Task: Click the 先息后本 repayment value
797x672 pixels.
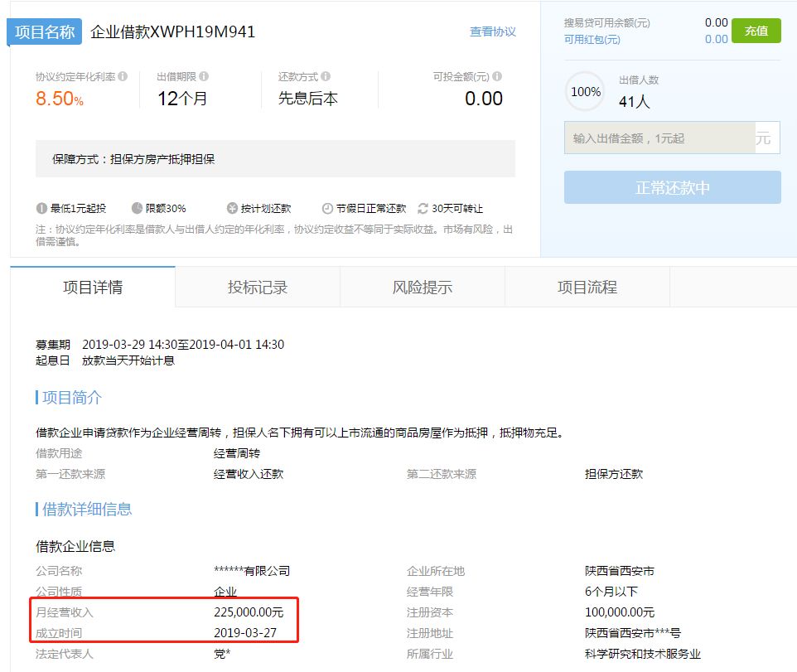Action: pos(307,98)
